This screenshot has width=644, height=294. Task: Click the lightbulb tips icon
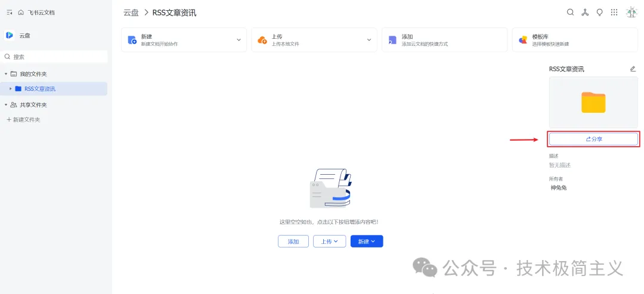click(600, 13)
